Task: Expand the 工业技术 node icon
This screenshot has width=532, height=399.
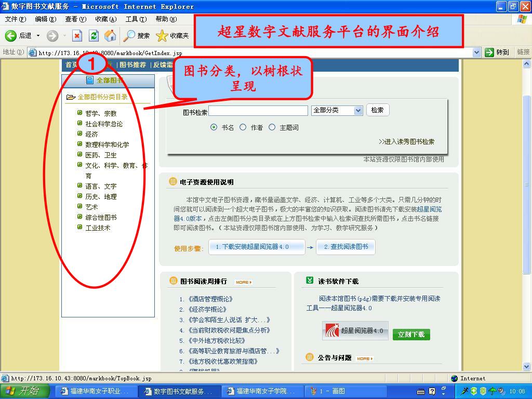Action: tap(79, 227)
